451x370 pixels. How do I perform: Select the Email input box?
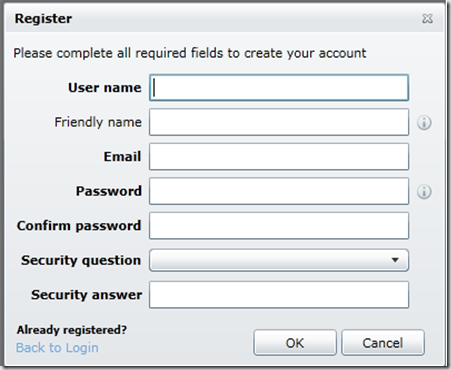pyautogui.click(x=279, y=157)
